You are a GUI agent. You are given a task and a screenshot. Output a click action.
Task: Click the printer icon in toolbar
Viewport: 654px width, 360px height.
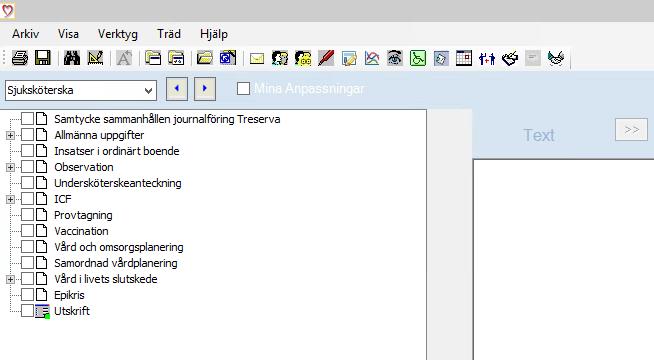click(20, 58)
